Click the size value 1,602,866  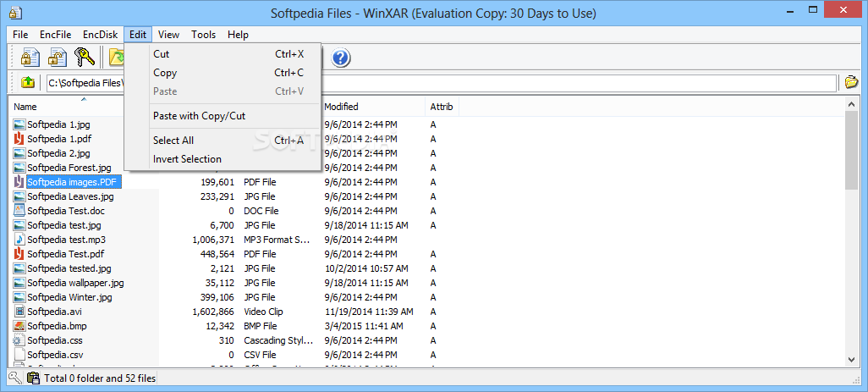pyautogui.click(x=213, y=312)
